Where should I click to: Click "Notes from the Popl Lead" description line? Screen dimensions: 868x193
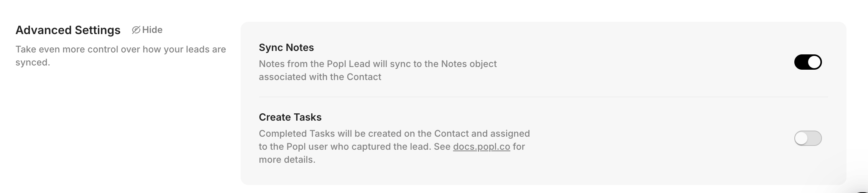pos(378,64)
